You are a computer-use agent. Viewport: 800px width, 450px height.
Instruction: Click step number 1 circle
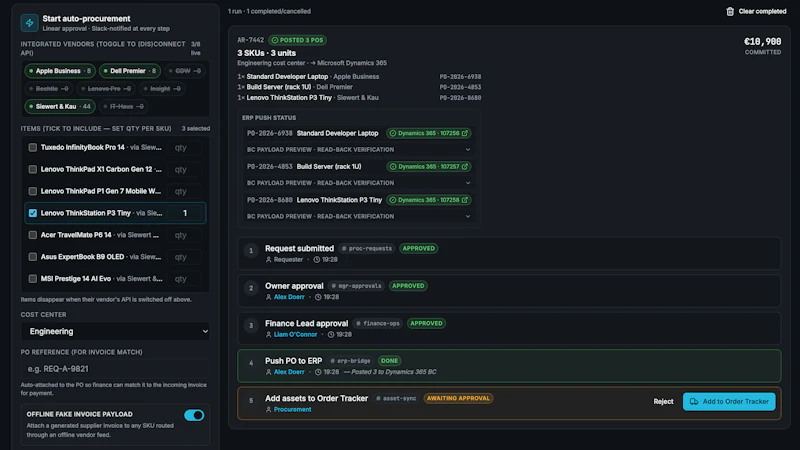click(x=251, y=251)
